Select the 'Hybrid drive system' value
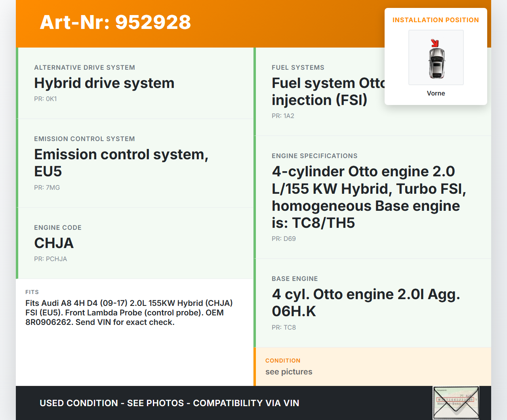The width and height of the screenshot is (507, 420). click(104, 83)
